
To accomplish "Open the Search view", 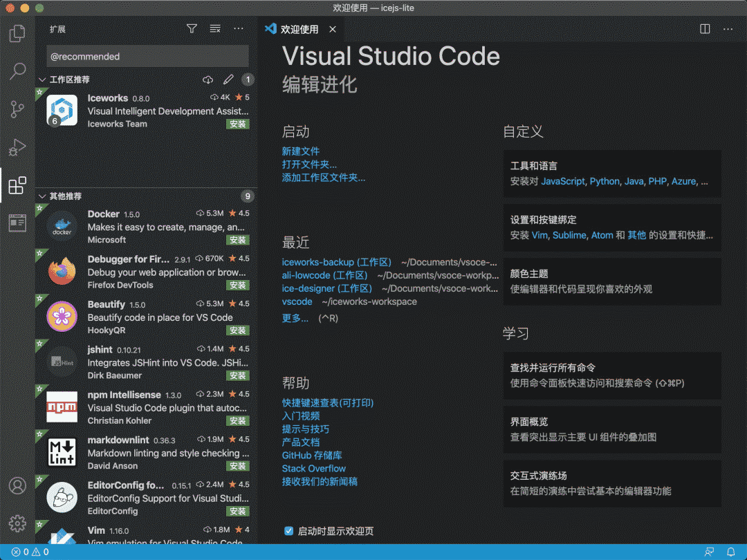I will click(x=17, y=71).
